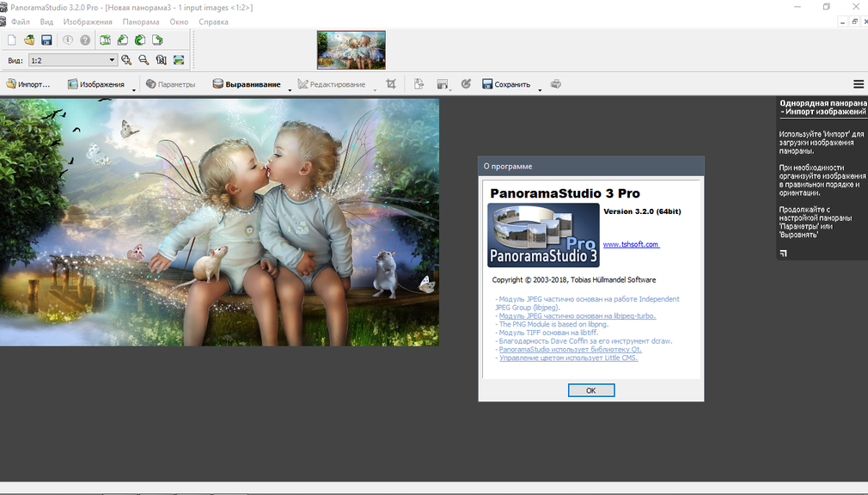Save project with floppy disk icon
Viewport: 868px width, 495px height.
click(x=46, y=40)
